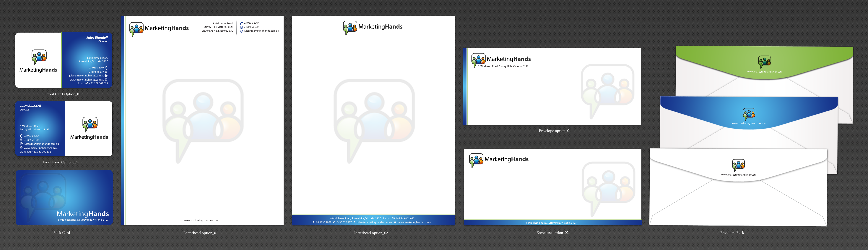Click logo icon on Letterhead option_02 header

point(350,27)
